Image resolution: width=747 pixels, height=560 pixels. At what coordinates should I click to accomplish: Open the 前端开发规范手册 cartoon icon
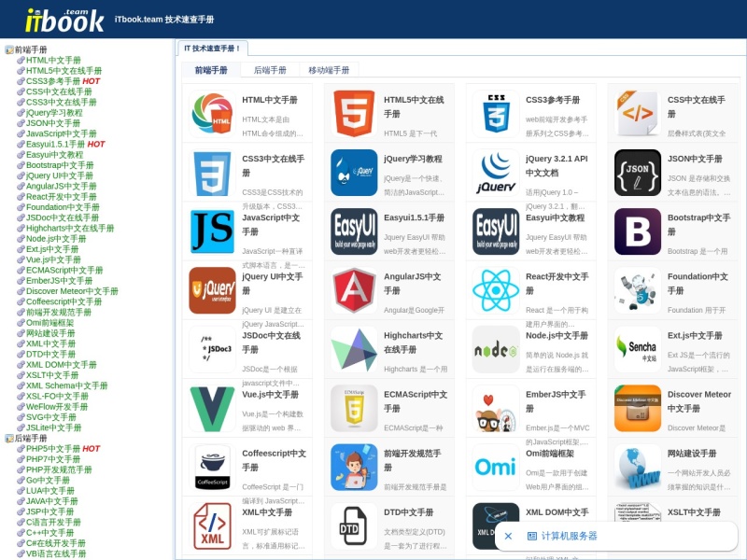pyautogui.click(x=354, y=468)
